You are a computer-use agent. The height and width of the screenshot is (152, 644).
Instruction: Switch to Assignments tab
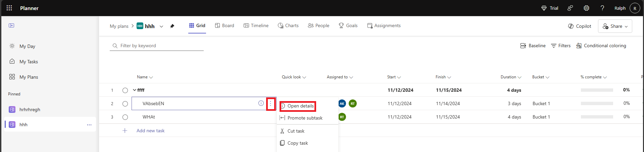pos(384,25)
